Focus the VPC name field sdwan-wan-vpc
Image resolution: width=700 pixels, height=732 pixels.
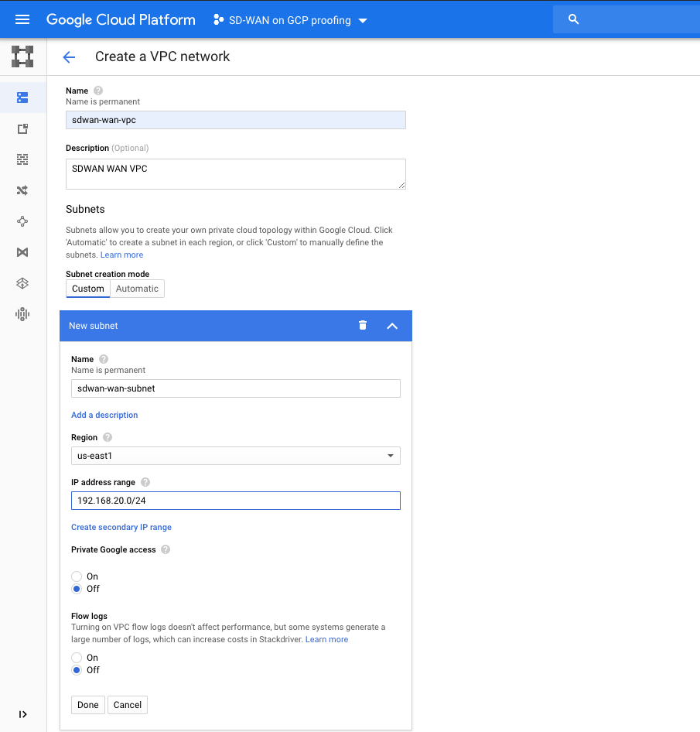(x=236, y=120)
